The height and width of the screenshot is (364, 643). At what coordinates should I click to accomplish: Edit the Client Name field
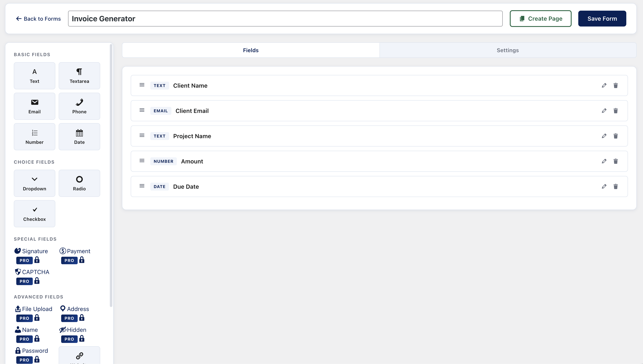click(604, 85)
